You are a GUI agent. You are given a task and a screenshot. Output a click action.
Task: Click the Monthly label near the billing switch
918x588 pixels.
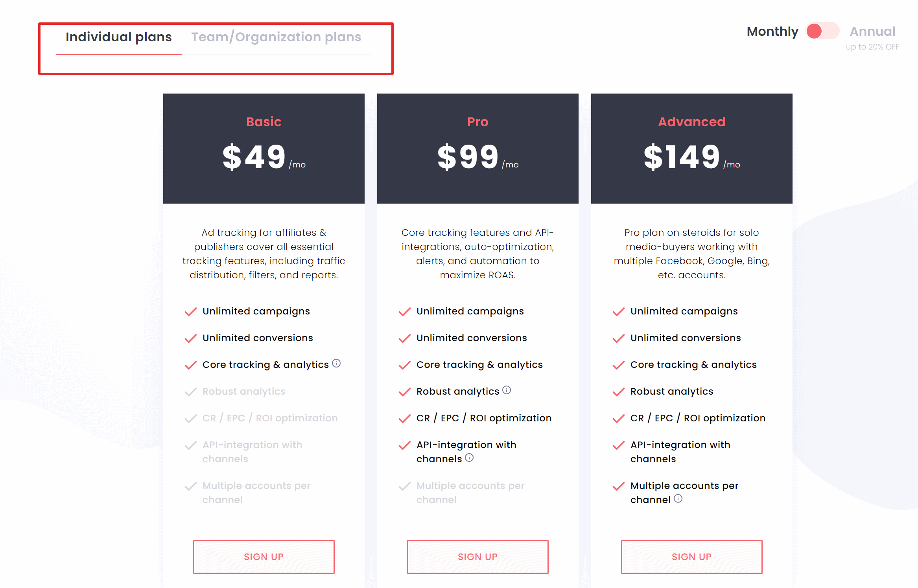[x=772, y=31]
